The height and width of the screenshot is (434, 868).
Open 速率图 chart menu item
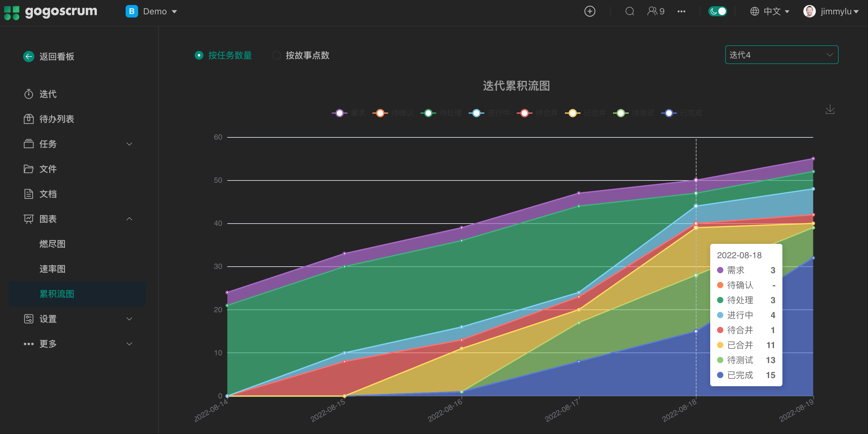(52, 269)
